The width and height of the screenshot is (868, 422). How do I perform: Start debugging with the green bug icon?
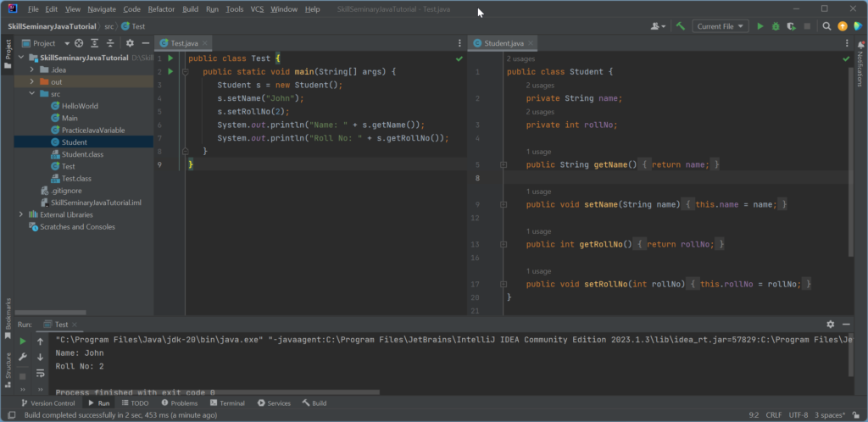pyautogui.click(x=776, y=26)
